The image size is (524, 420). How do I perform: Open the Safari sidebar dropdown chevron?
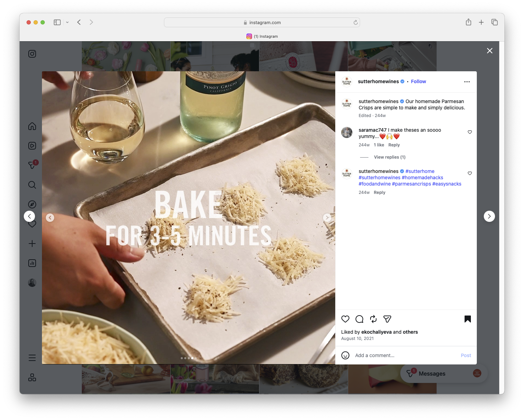pyautogui.click(x=67, y=22)
